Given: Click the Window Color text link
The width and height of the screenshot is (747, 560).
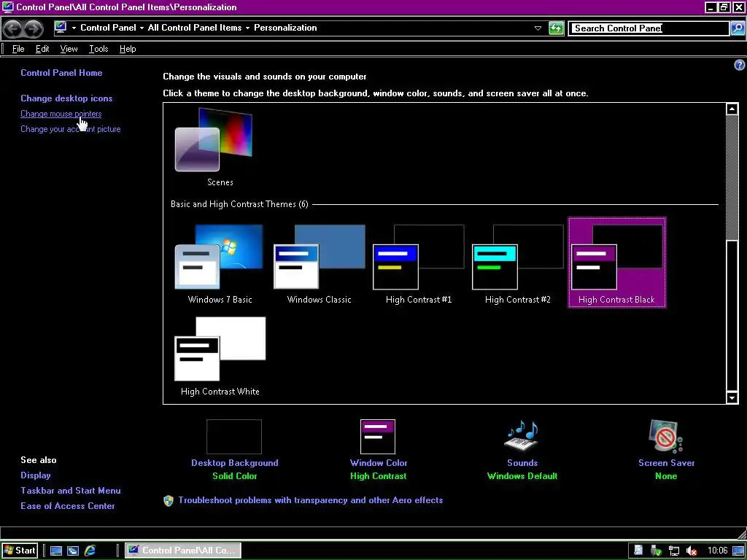Looking at the screenshot, I should point(379,463).
